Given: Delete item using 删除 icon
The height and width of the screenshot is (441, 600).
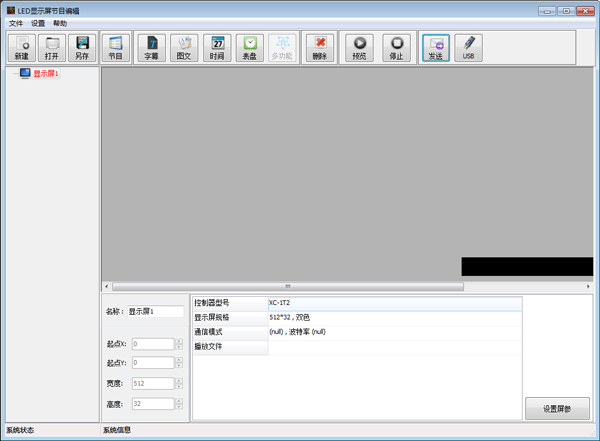Looking at the screenshot, I should (319, 47).
